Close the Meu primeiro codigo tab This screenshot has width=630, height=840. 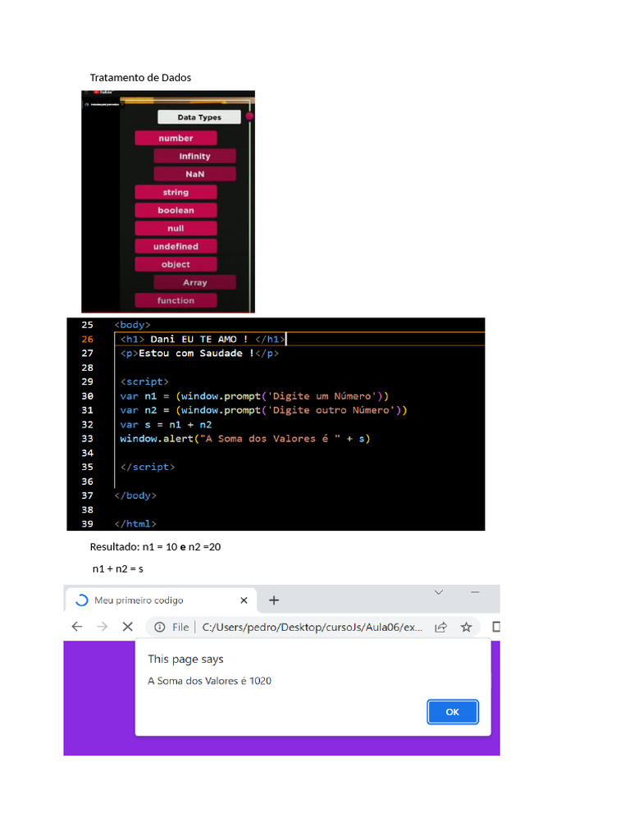click(244, 600)
